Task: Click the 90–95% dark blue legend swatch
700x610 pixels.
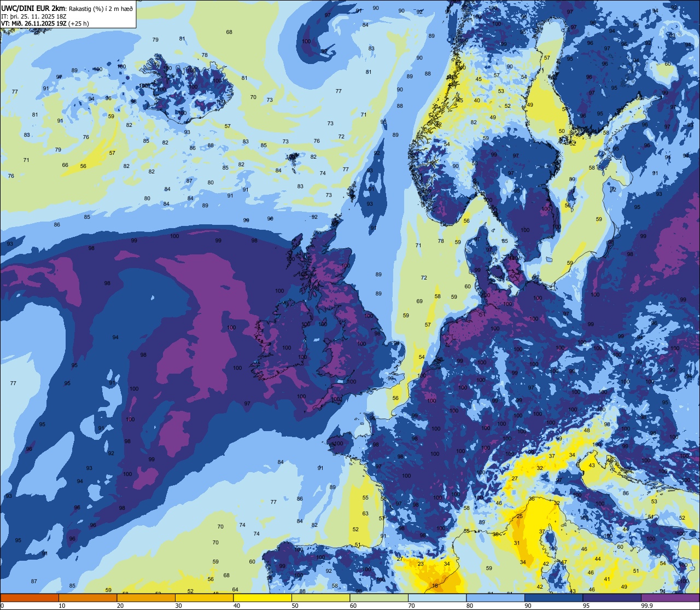Action: tap(553, 597)
